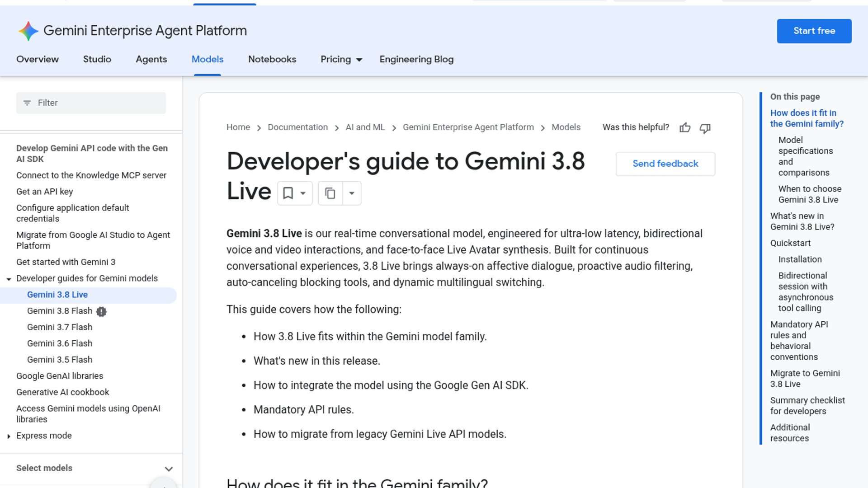
Task: Click the thumbs down not helpful icon
Action: (705, 128)
